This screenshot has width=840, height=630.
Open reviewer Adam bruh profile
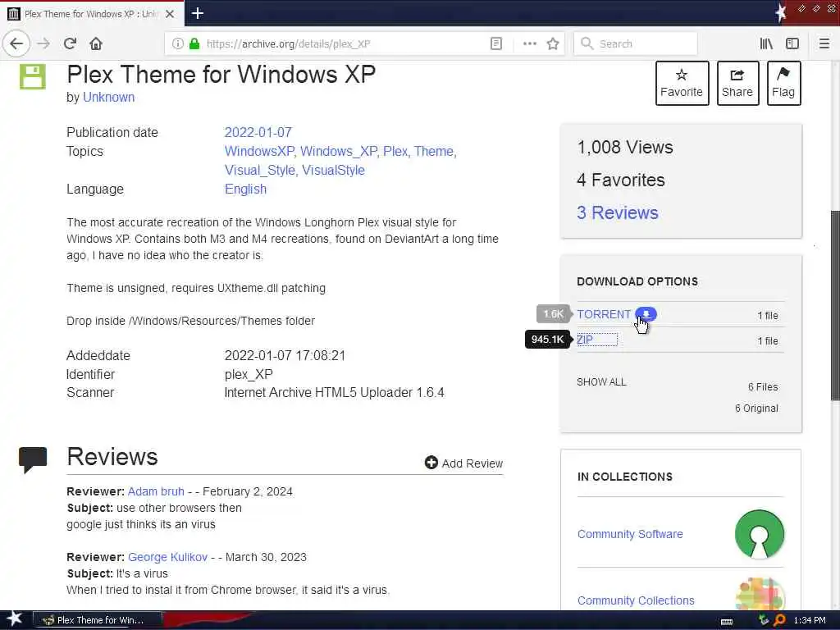(156, 491)
